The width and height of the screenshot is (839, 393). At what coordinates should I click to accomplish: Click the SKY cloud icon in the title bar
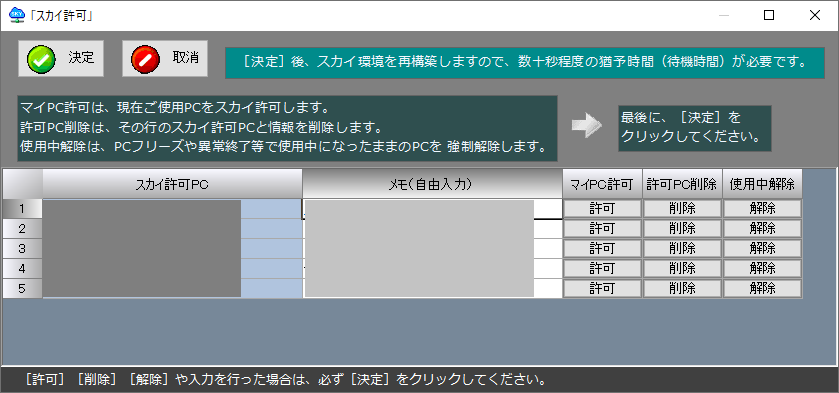(17, 15)
